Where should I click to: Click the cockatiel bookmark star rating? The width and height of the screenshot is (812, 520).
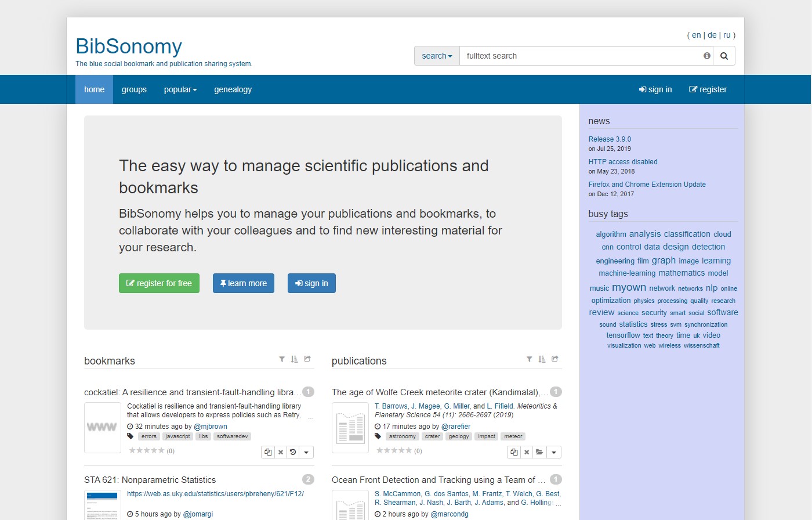coord(147,450)
